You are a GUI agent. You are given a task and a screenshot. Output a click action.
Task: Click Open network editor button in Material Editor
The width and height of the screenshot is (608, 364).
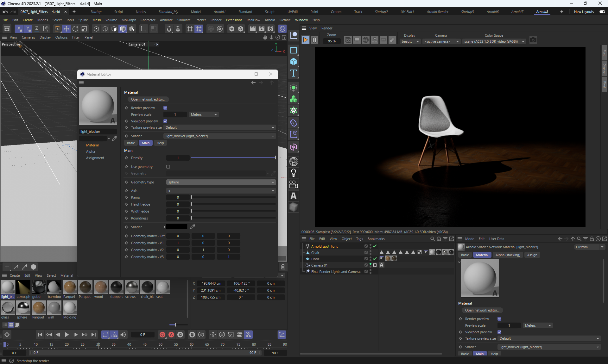coord(148,99)
